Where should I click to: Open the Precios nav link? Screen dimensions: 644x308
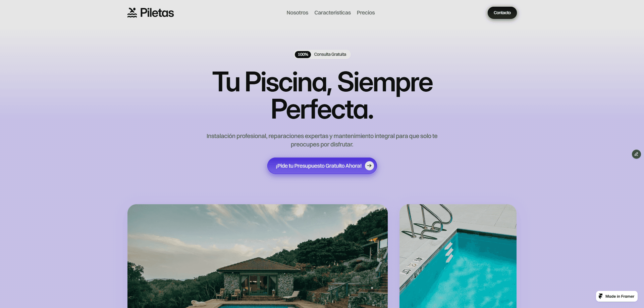click(366, 13)
